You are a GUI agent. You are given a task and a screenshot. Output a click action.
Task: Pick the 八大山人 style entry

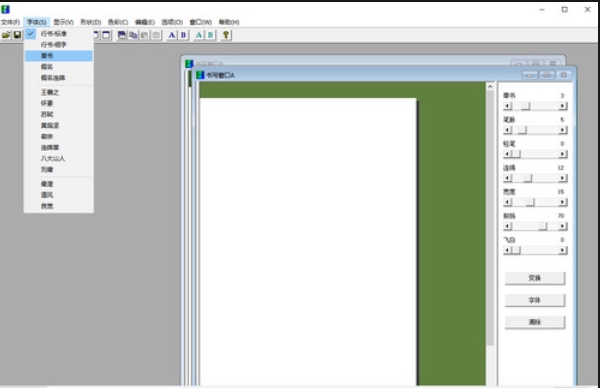(59, 158)
